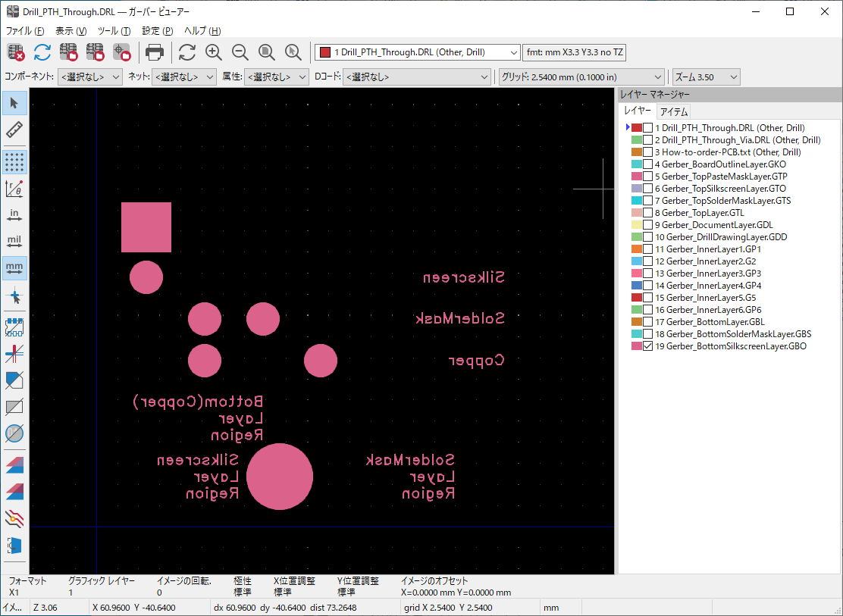Switch units to inches
The image size is (843, 616).
coord(14,215)
